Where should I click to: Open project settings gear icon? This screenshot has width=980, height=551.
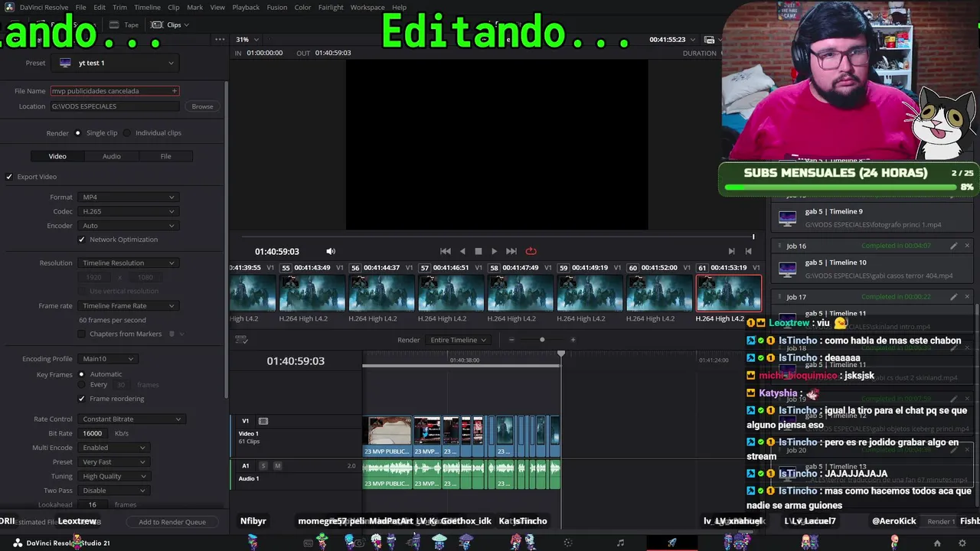coord(962,543)
